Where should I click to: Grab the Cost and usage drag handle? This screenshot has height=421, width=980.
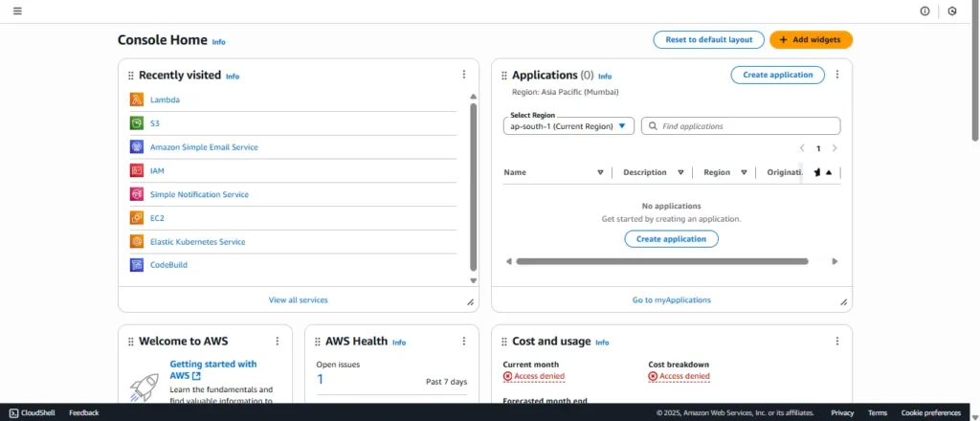pos(503,342)
